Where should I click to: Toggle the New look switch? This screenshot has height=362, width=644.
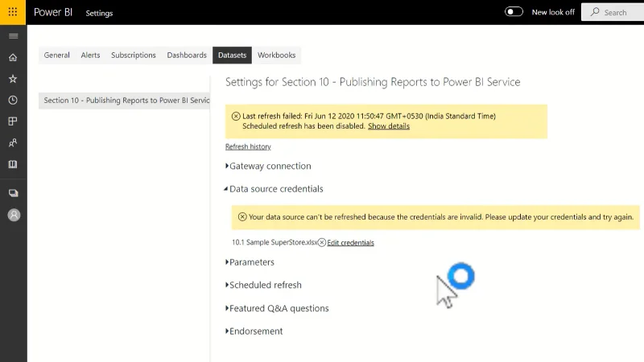(514, 12)
